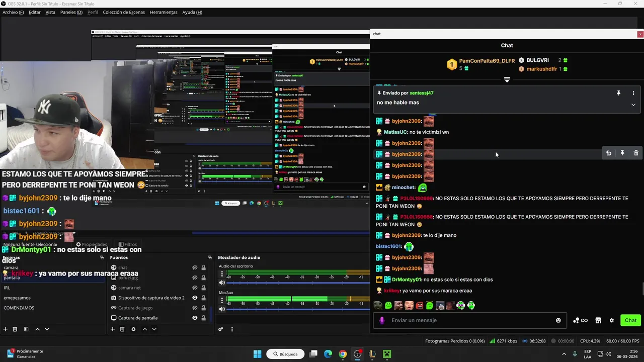The image size is (644, 362).
Task: Select the IRL scene
Action: 52,288
